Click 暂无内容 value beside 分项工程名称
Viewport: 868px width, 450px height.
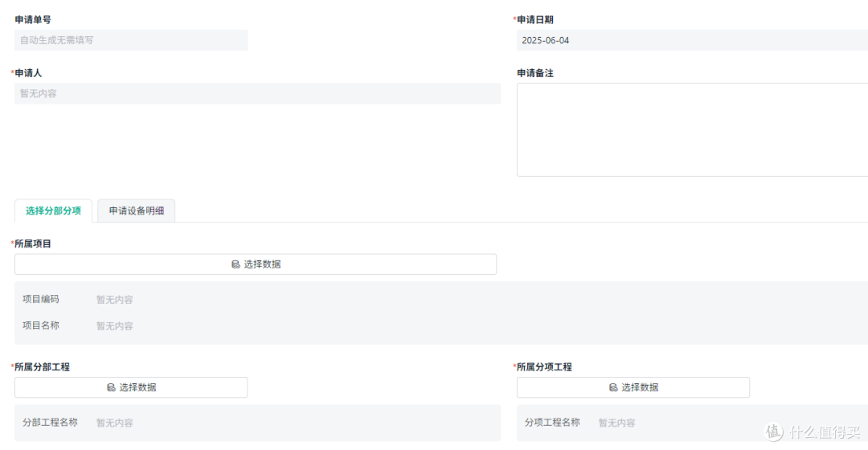(x=616, y=423)
